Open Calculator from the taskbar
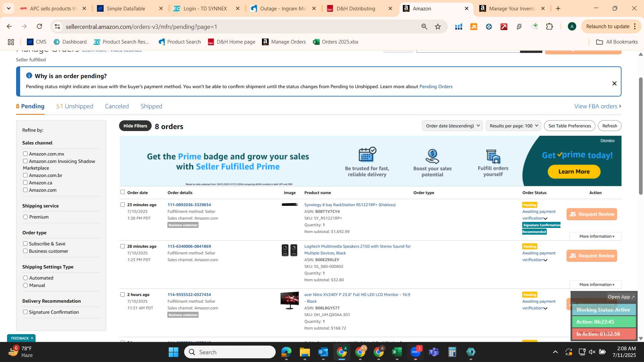The height and width of the screenshot is (362, 644). click(x=452, y=352)
